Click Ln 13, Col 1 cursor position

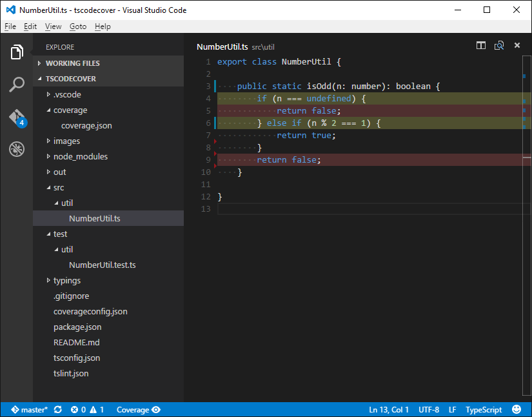tap(389, 410)
